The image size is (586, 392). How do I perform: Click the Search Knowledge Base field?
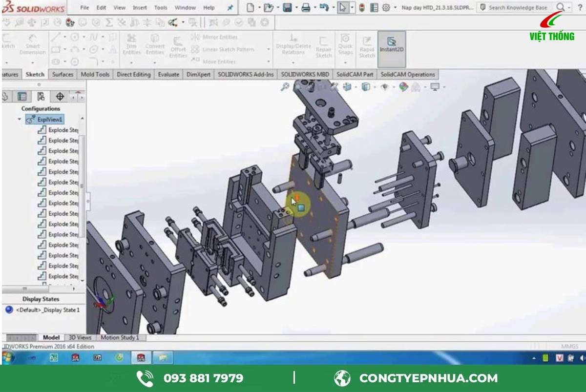tap(518, 7)
